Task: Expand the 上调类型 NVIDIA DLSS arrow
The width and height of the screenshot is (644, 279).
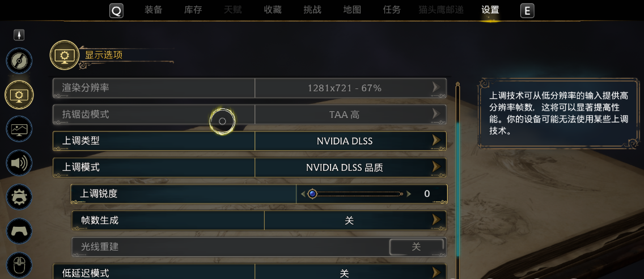Action: click(x=436, y=141)
